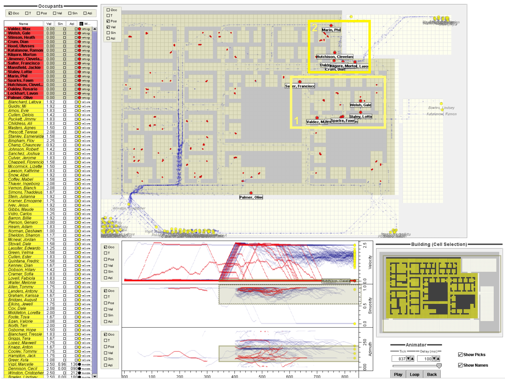
Task: Enable T checkbox of the Velocity chart
Action: pyautogui.click(x=106, y=253)
